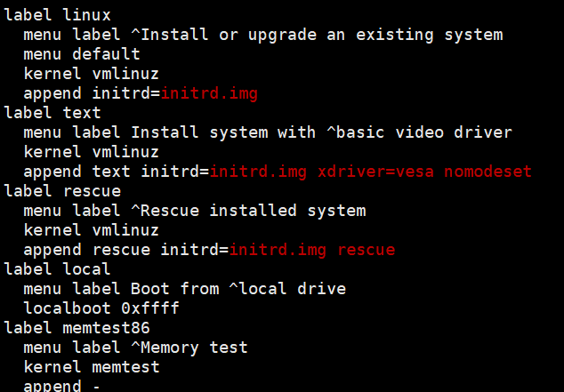This screenshot has width=564, height=392.
Task: Click the 'label text' line
Action: tap(52, 113)
